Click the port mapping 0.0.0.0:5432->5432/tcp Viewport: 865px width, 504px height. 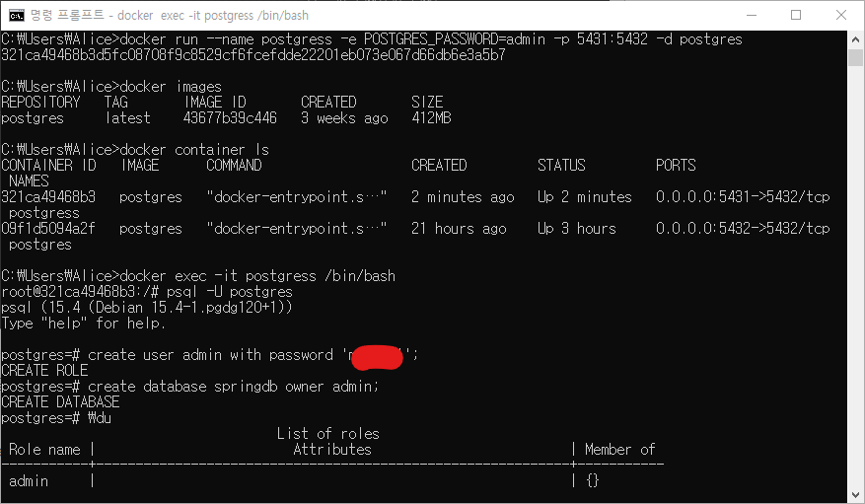(x=743, y=228)
